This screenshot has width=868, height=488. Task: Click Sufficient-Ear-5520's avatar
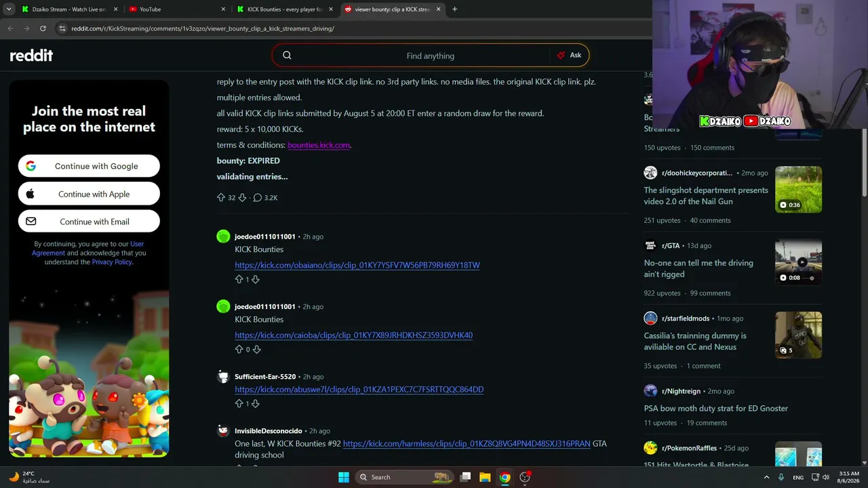223,377
